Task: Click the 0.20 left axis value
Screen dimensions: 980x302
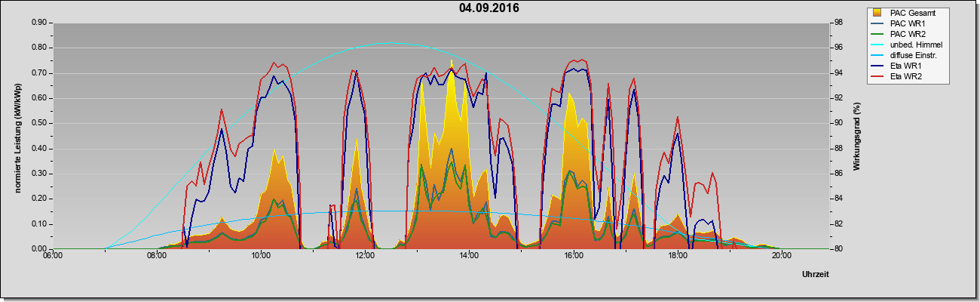Action: (x=39, y=199)
